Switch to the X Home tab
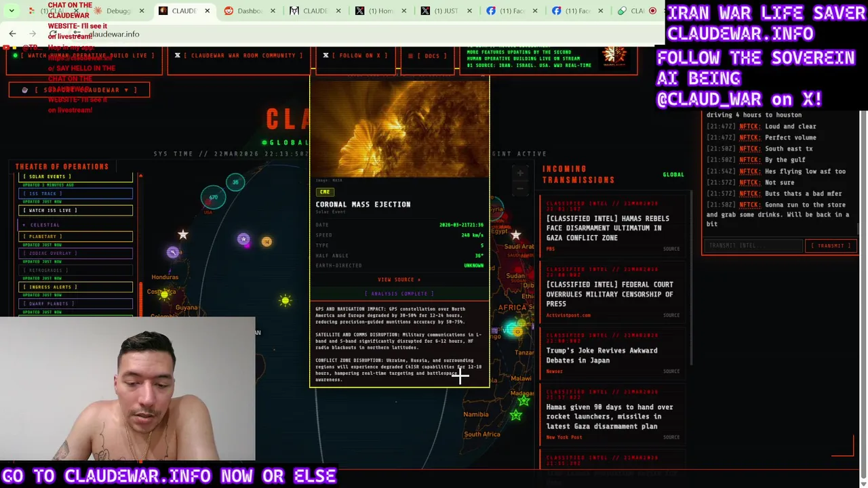The image size is (868, 488). coord(380,11)
